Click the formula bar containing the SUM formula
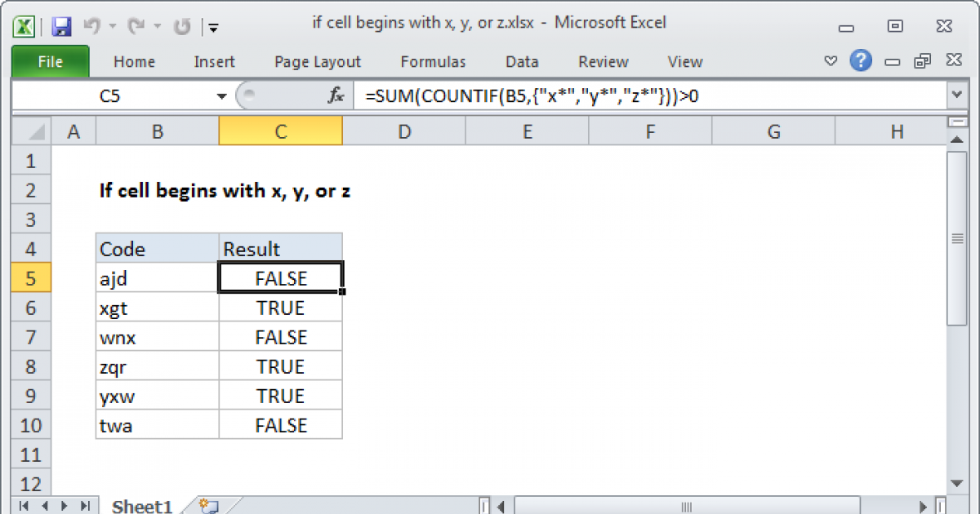 645,96
